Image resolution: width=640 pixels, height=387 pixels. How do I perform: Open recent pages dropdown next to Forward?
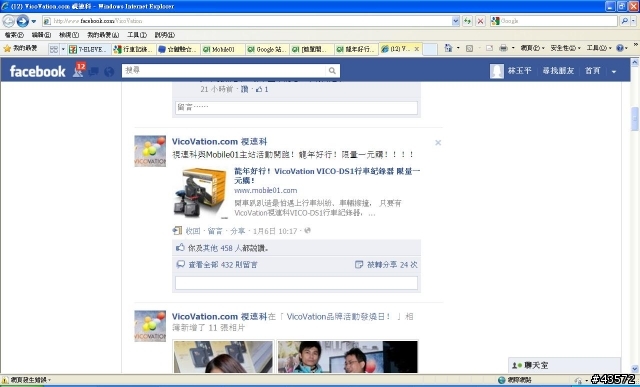coord(34,21)
